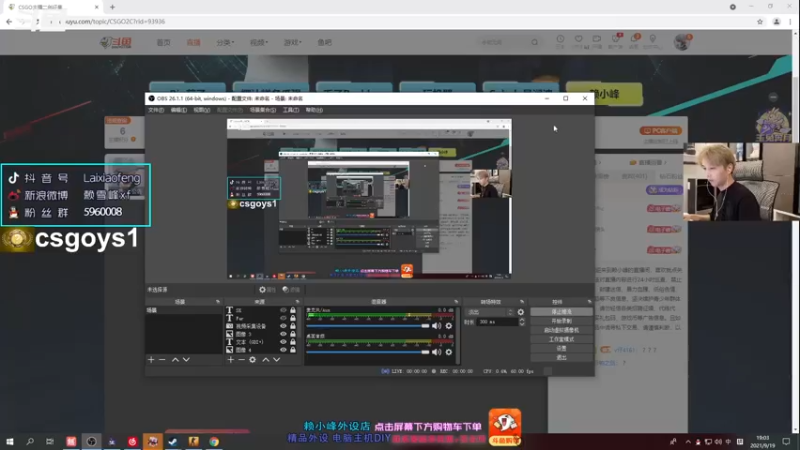Open Chrome from the taskbar
Screen dimensions: 800x450
pyautogui.click(x=214, y=442)
